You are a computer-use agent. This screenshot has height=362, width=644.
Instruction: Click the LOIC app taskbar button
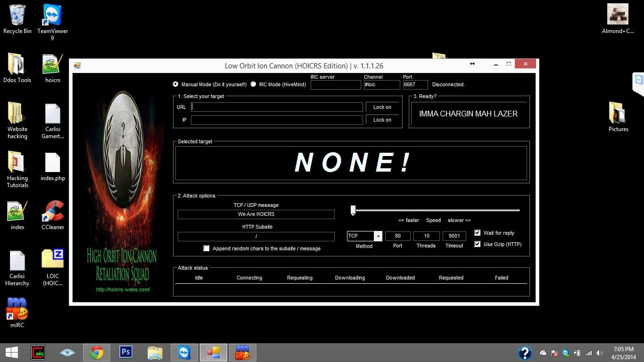214,353
